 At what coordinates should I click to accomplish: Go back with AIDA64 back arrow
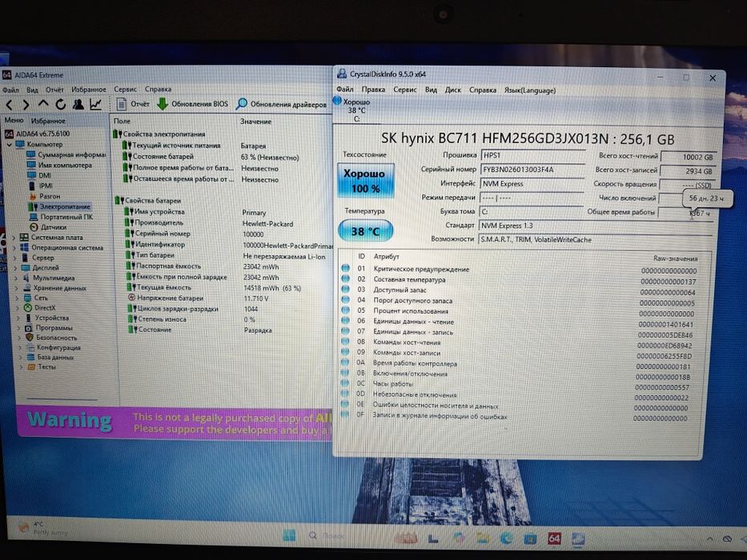tap(10, 104)
